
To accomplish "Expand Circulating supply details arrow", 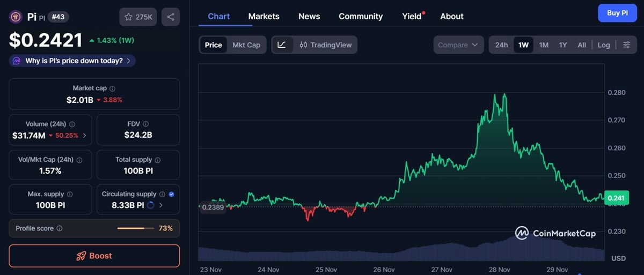I will click(160, 205).
